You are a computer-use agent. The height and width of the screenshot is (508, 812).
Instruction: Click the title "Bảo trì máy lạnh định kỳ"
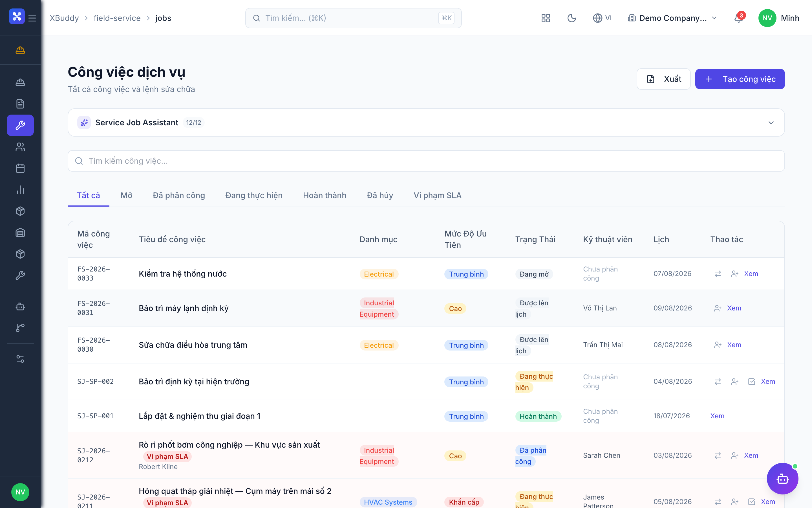[184, 308]
